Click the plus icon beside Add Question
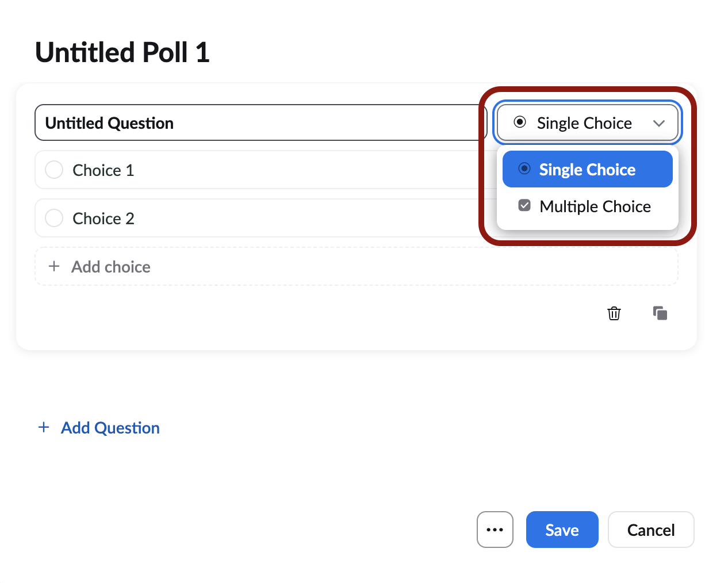The width and height of the screenshot is (728, 583). coord(44,427)
